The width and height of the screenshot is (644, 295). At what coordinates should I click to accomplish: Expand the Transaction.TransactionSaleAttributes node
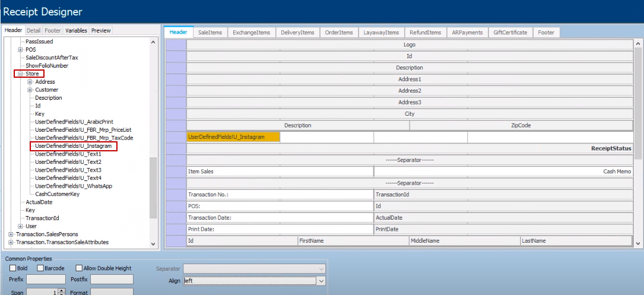point(11,242)
